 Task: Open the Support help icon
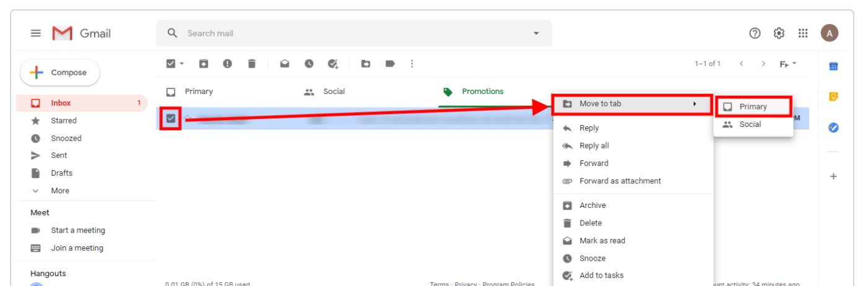(x=755, y=33)
